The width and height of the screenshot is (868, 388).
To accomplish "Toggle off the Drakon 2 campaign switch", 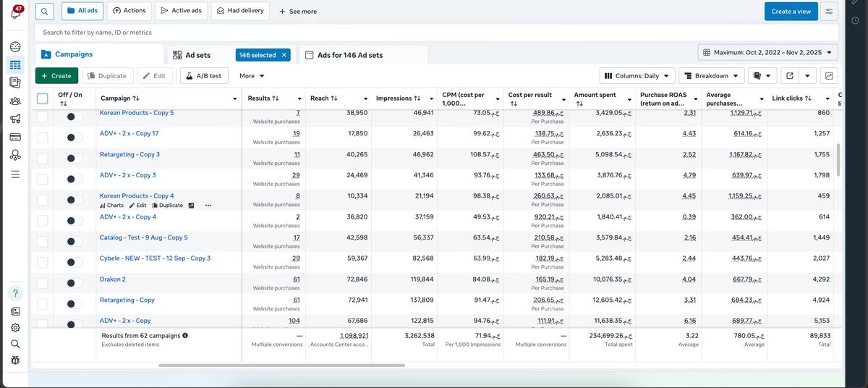I will point(71,283).
